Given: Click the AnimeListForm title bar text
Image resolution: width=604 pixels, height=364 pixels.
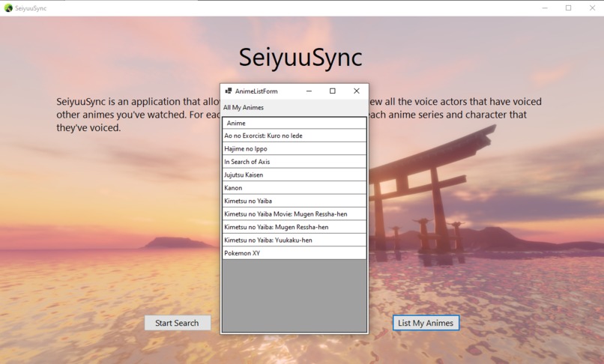Looking at the screenshot, I should [256, 91].
